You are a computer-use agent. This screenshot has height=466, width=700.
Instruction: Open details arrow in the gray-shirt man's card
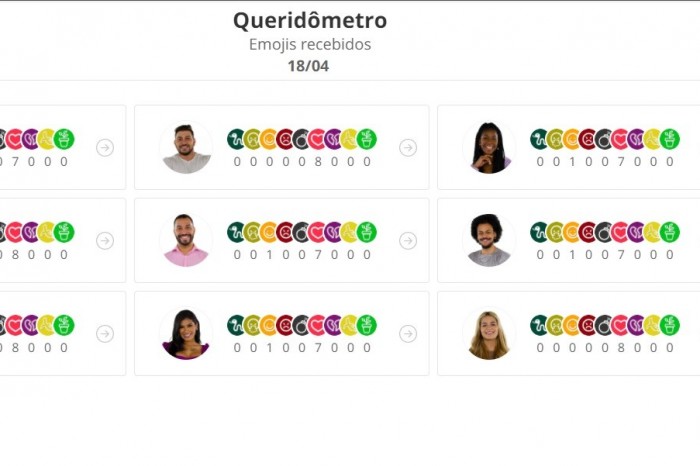[x=408, y=148]
